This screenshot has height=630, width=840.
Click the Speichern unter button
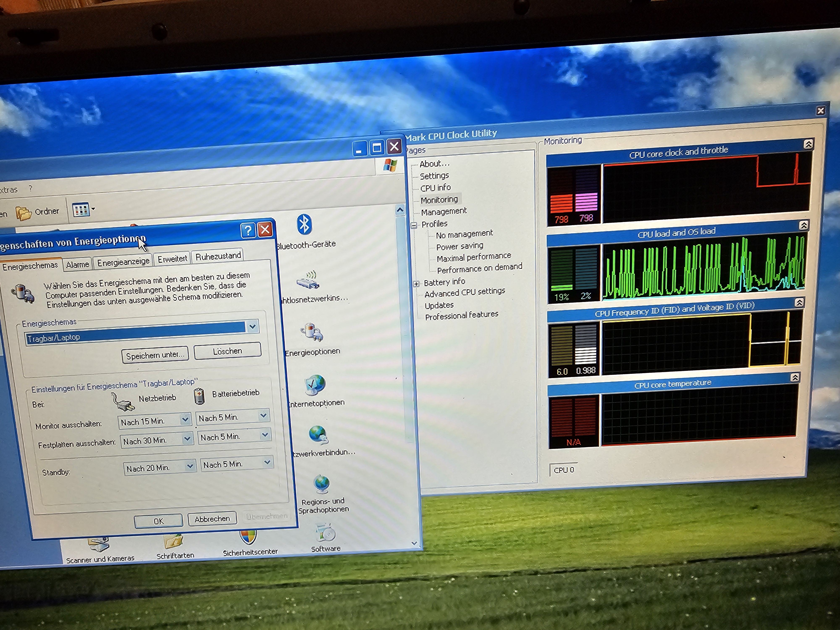[155, 356]
